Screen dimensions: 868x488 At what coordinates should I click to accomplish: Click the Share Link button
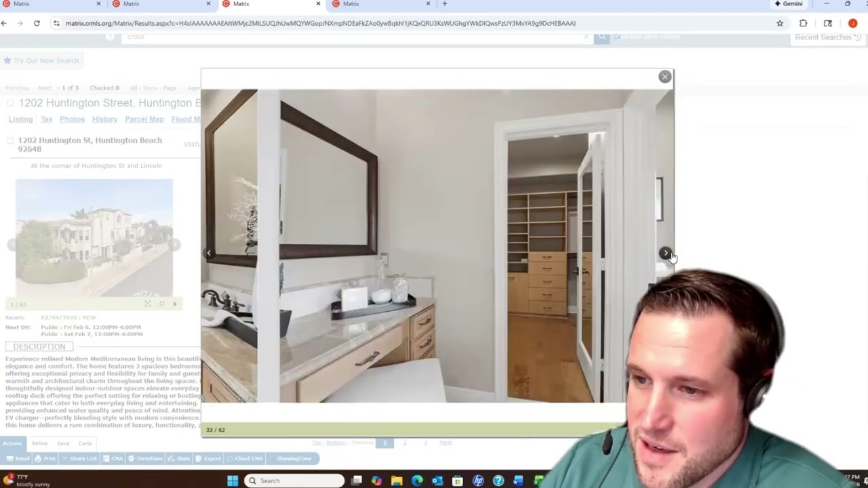79,459
